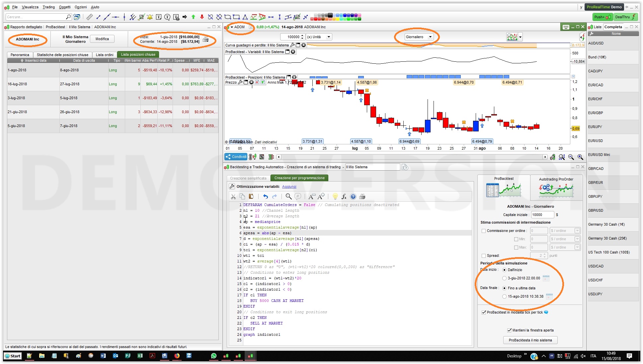This screenshot has width=643, height=364.
Task: Toggle ProBacktest tick per tick mode
Action: (484, 312)
